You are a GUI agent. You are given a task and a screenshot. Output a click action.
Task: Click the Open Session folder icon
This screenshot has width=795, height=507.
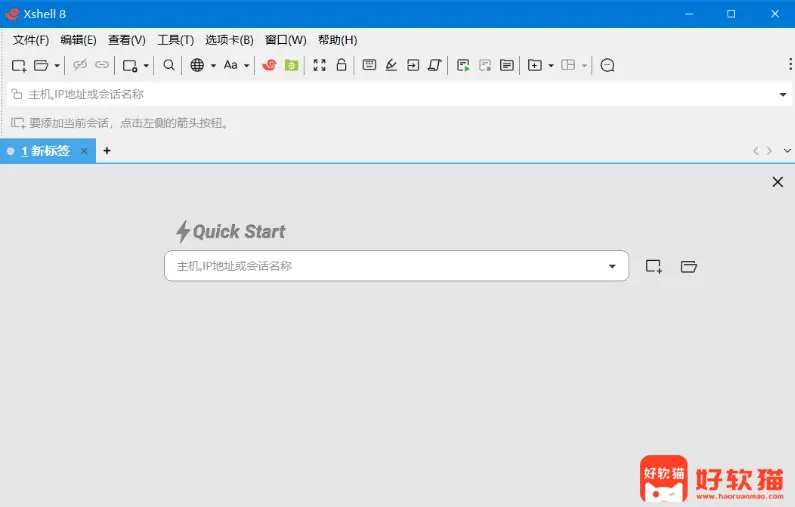[41, 65]
